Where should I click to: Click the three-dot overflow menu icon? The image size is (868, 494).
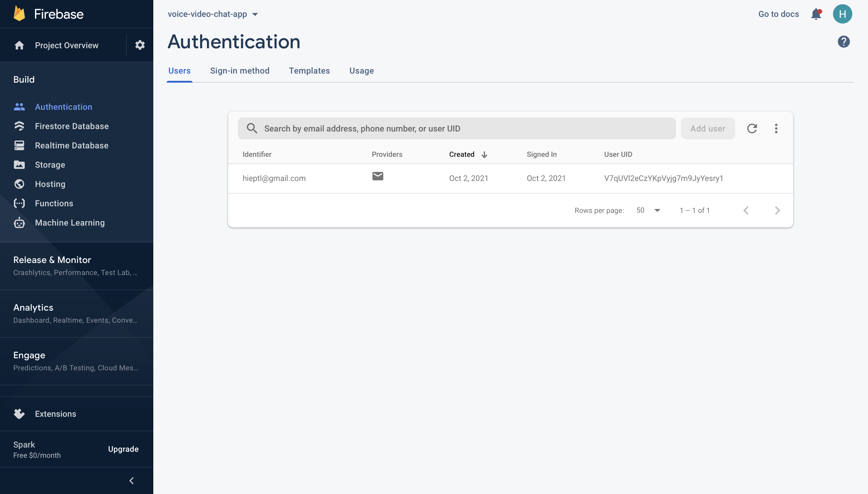pyautogui.click(x=776, y=128)
